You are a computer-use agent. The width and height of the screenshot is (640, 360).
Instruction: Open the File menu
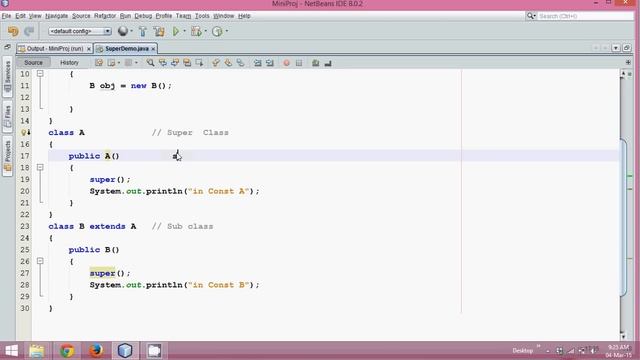6,16
